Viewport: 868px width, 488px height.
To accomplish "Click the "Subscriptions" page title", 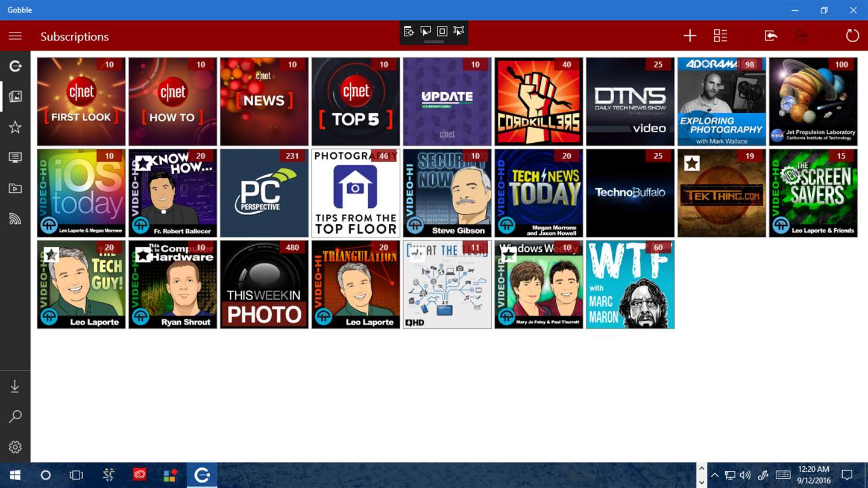I will (x=75, y=37).
